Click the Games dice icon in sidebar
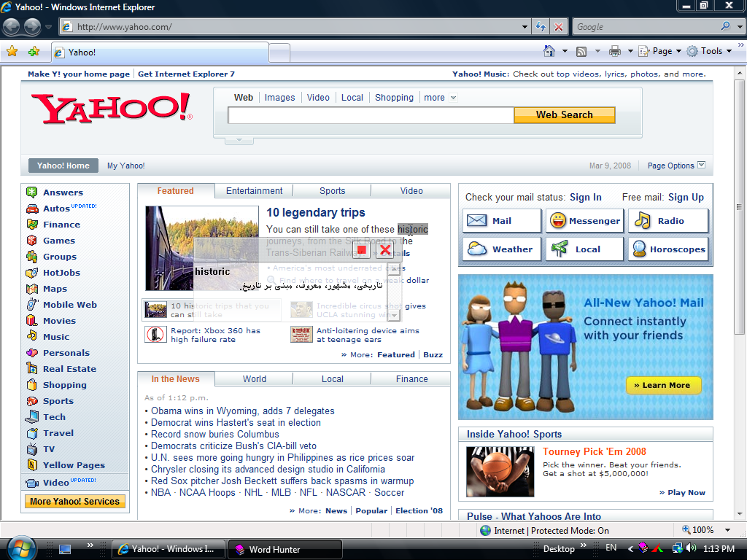Screen dimensions: 747x560 tap(32, 241)
